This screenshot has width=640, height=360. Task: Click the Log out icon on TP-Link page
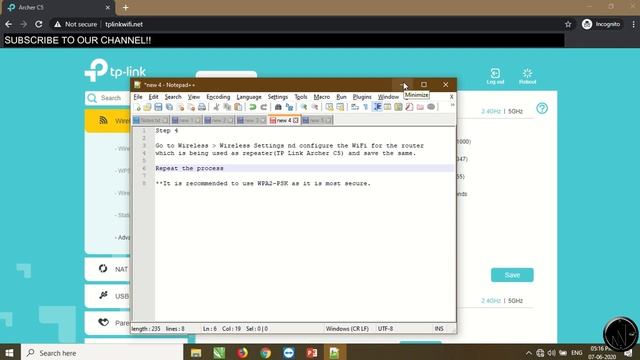[495, 76]
